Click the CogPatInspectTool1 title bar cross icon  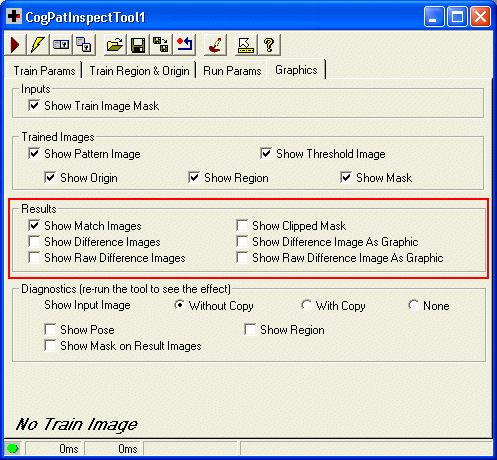(14, 16)
